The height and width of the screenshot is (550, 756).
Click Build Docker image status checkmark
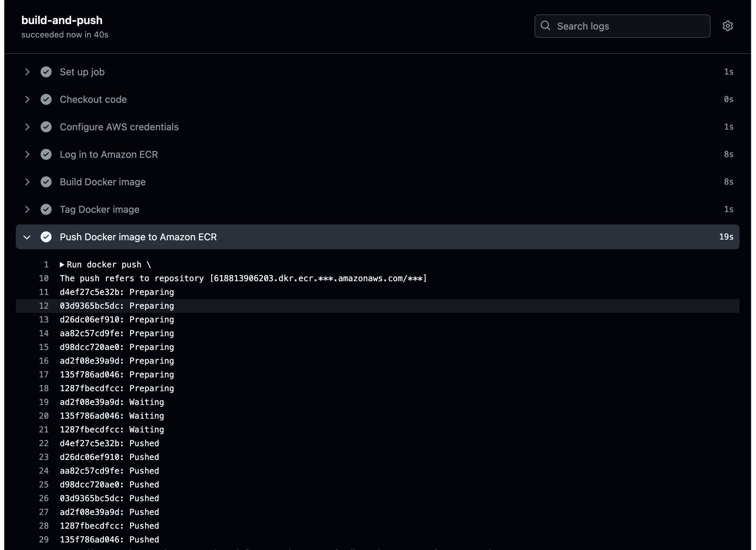(46, 182)
